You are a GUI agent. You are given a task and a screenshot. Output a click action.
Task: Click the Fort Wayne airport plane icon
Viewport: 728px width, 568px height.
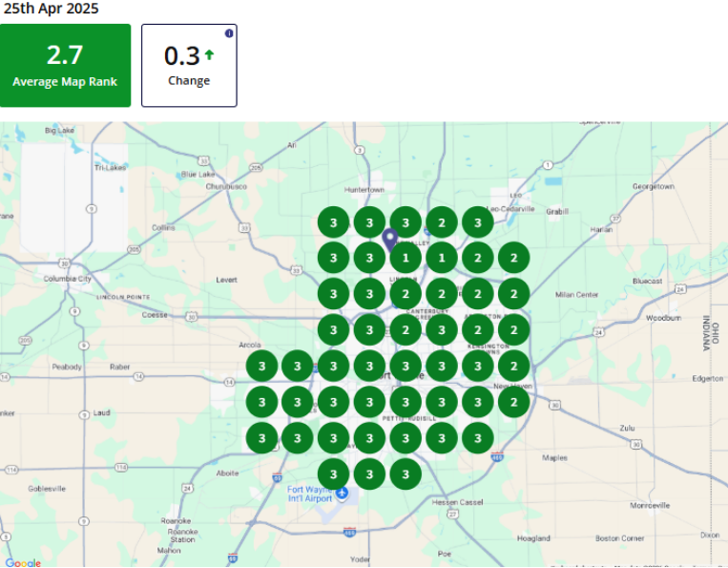(x=343, y=493)
